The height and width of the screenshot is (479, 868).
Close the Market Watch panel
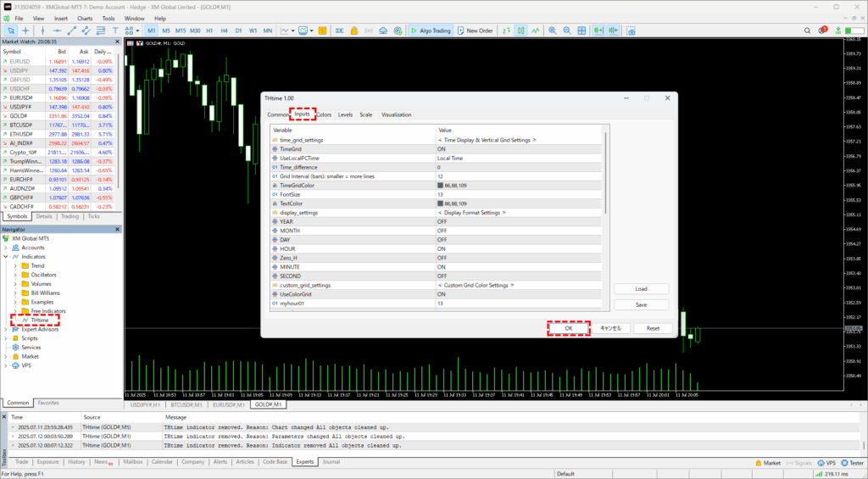click(117, 42)
